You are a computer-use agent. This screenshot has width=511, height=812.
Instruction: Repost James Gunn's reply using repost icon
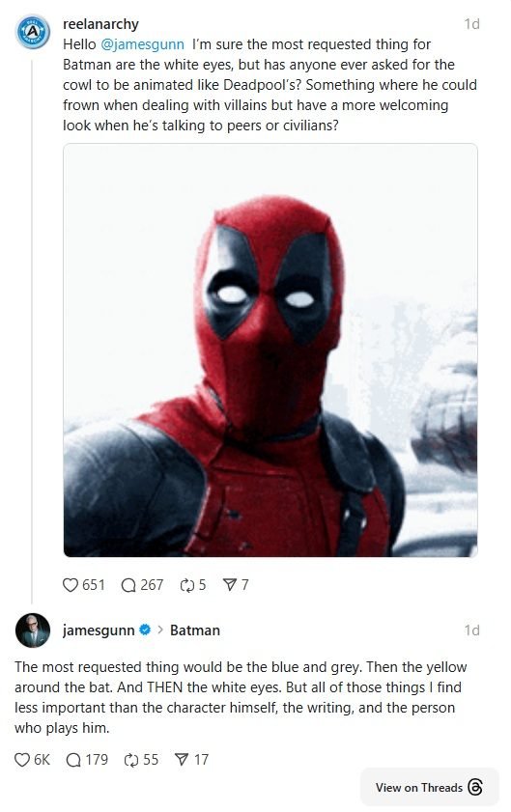pos(131,760)
